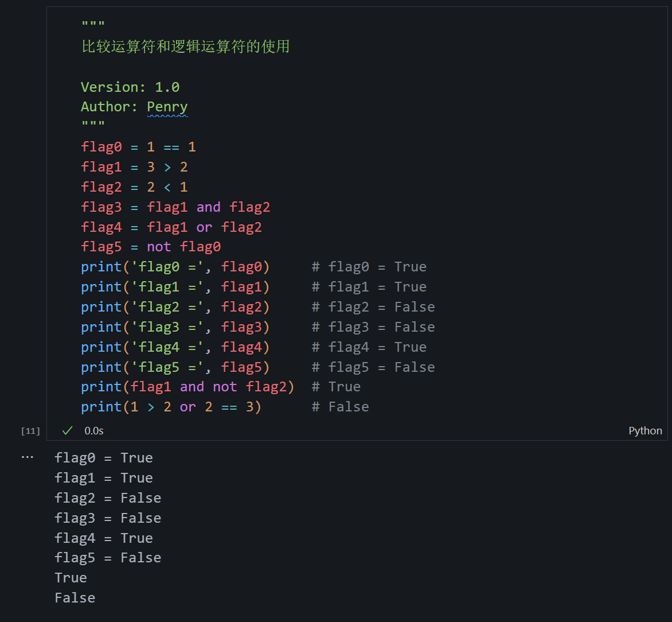The height and width of the screenshot is (622, 672).
Task: Click the 'flag3 = False' output line
Action: 108,518
